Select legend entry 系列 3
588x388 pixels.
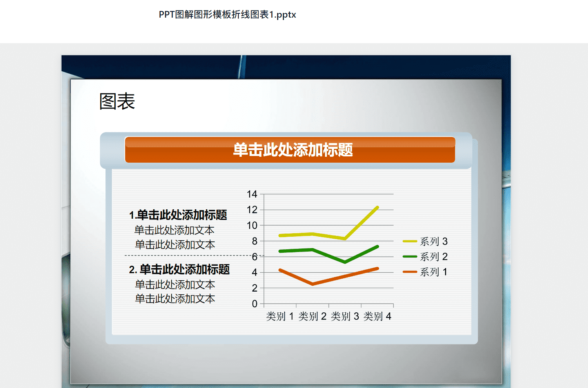point(434,241)
